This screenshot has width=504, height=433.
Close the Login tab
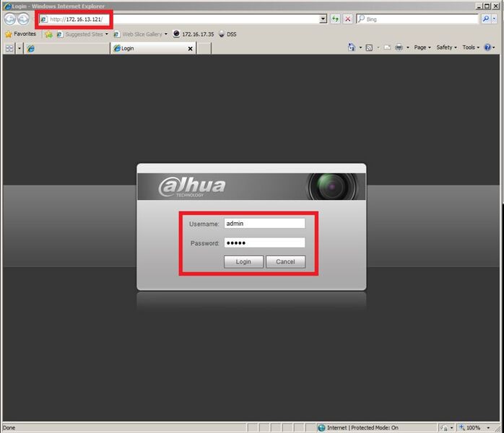pos(191,49)
